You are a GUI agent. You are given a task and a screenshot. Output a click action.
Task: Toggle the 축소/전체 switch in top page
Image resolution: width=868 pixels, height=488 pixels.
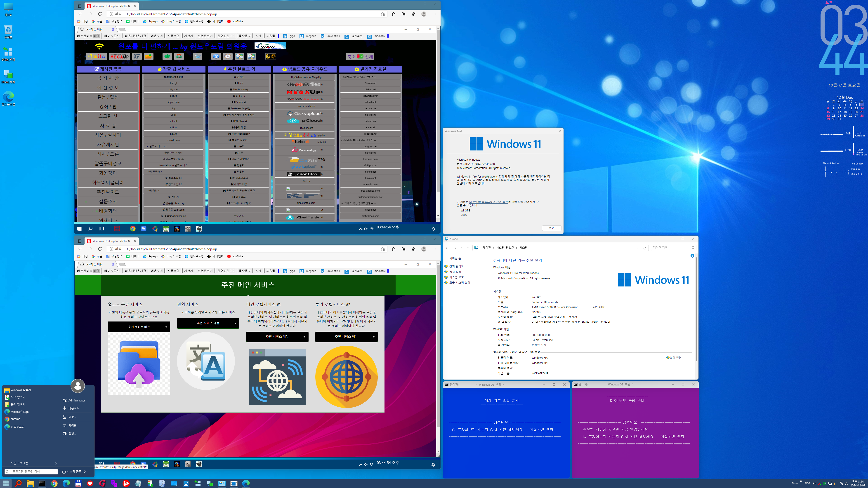tap(360, 56)
